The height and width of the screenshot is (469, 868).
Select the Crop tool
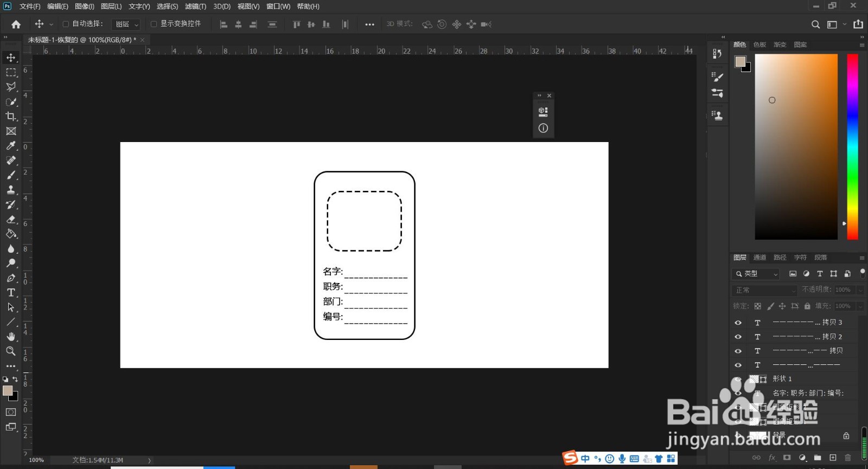pos(11,116)
